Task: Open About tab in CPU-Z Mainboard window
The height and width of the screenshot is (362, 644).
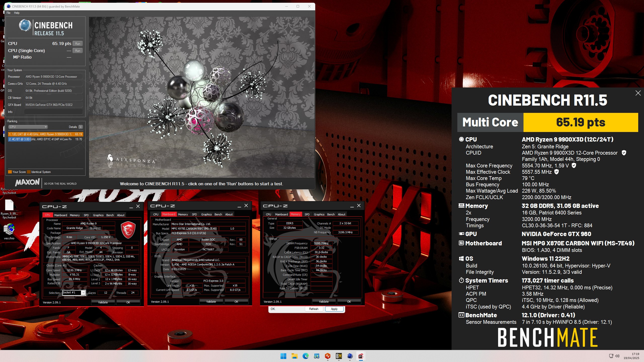Action: 229,214
